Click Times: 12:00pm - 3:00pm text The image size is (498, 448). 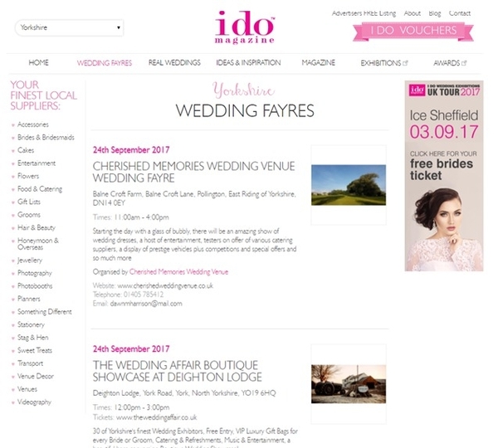[131, 407]
